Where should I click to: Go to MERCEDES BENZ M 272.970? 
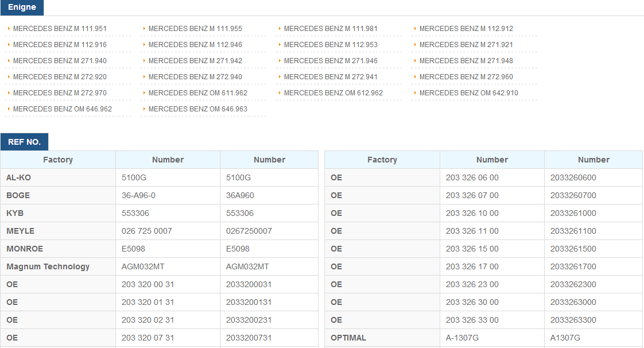coord(60,93)
